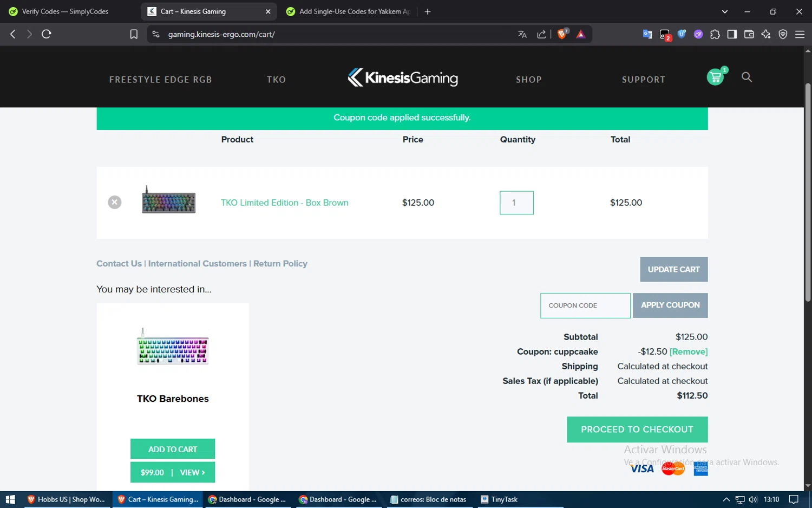
Task: Go forward using browser forward arrow
Action: point(29,34)
